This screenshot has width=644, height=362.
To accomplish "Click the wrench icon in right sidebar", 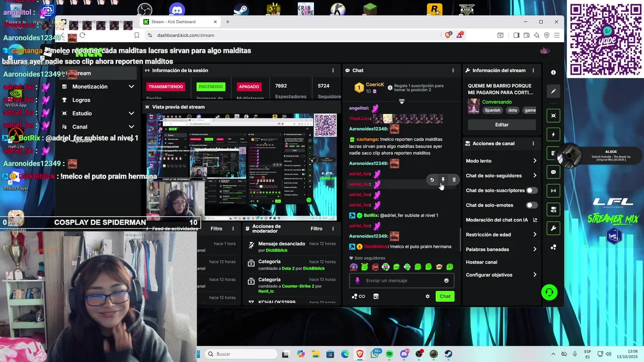I will tap(553, 228).
